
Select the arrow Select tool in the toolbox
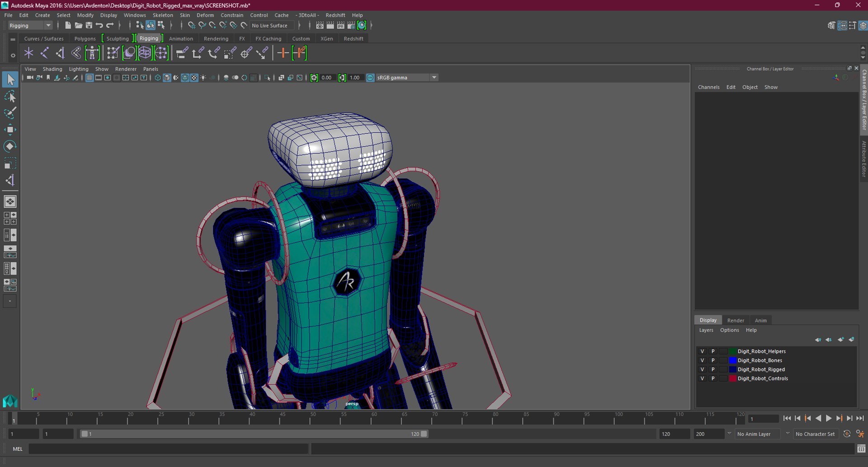pyautogui.click(x=10, y=79)
